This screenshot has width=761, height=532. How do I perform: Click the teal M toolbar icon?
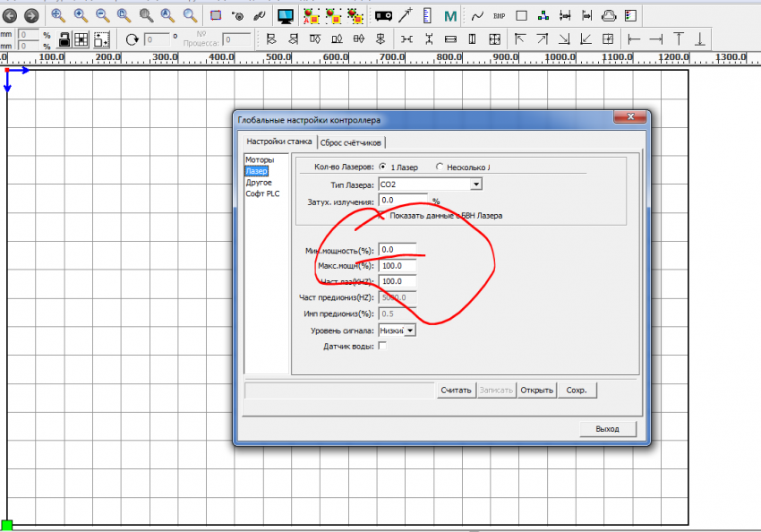coord(449,15)
